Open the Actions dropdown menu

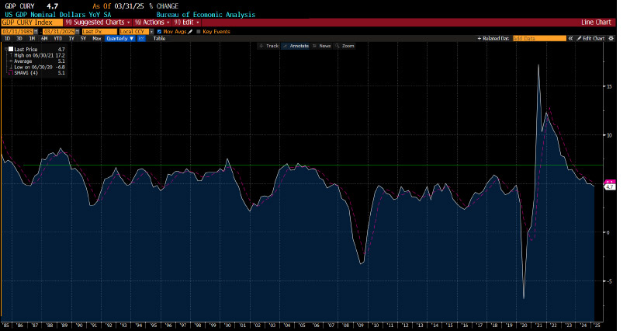(x=152, y=23)
